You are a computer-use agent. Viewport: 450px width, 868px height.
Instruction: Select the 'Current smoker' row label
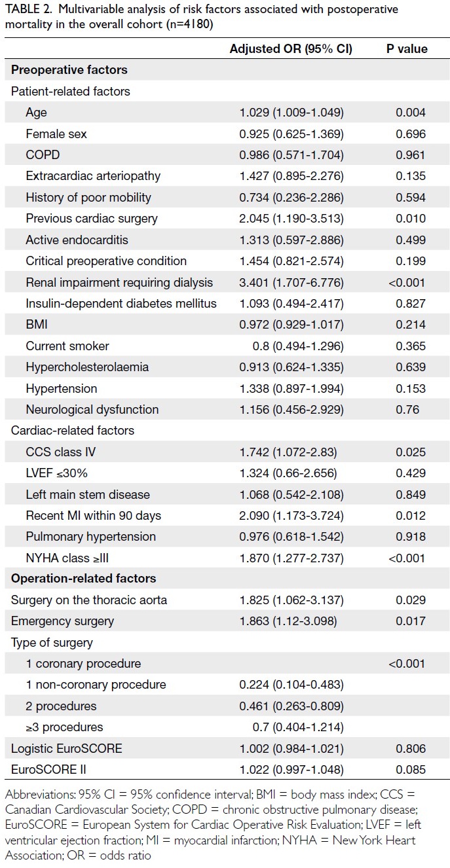point(67,346)
